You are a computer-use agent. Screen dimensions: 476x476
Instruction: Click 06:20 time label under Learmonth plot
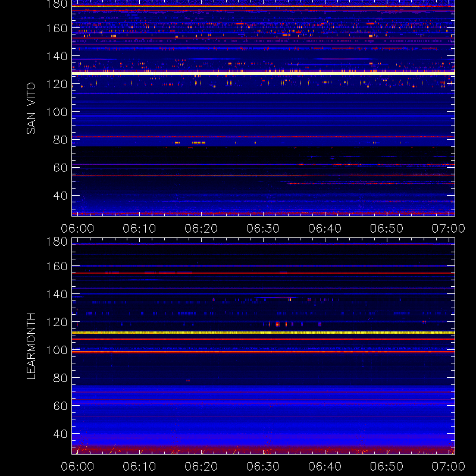[201, 466]
